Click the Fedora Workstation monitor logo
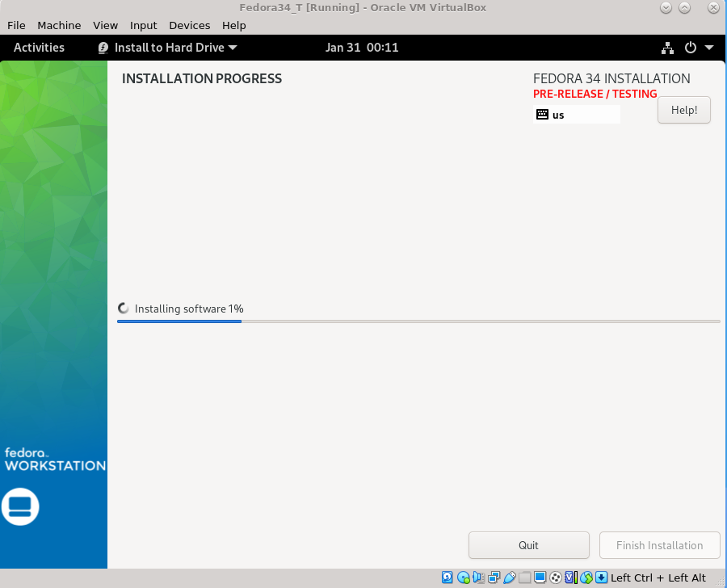 point(20,506)
